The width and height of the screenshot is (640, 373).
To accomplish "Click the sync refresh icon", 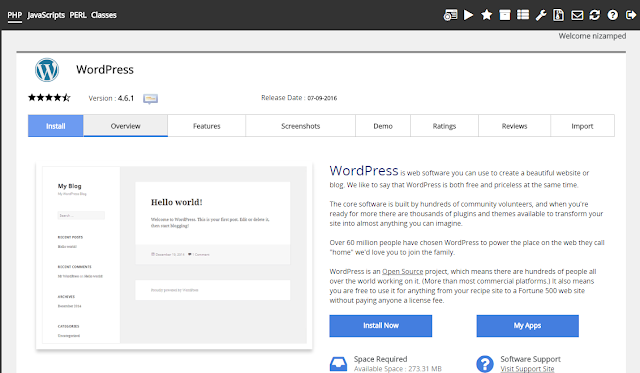I will pyautogui.click(x=595, y=15).
